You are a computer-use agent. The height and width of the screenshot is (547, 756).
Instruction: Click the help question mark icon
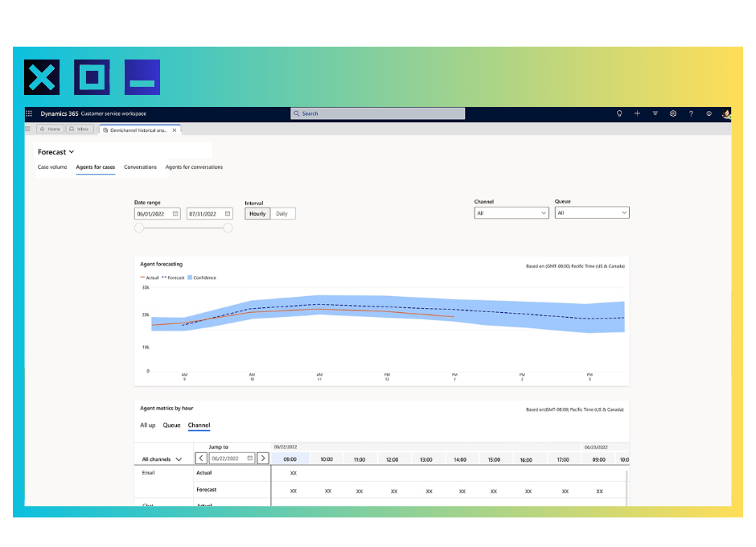point(691,113)
